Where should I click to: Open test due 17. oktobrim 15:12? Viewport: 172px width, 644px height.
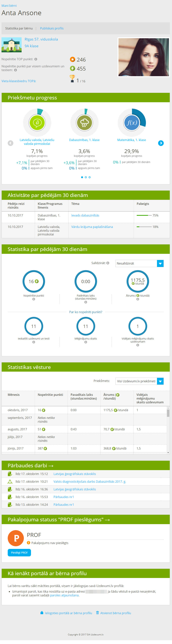[75, 474]
